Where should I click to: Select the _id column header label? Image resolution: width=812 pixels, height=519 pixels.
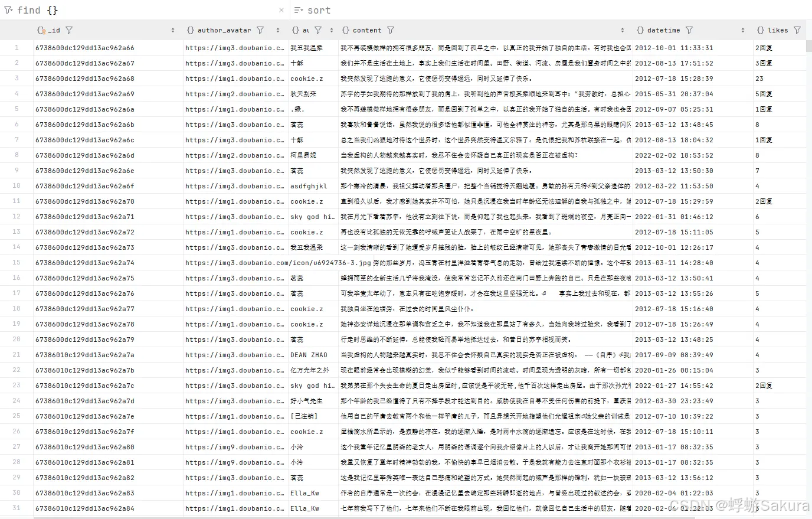coord(54,30)
